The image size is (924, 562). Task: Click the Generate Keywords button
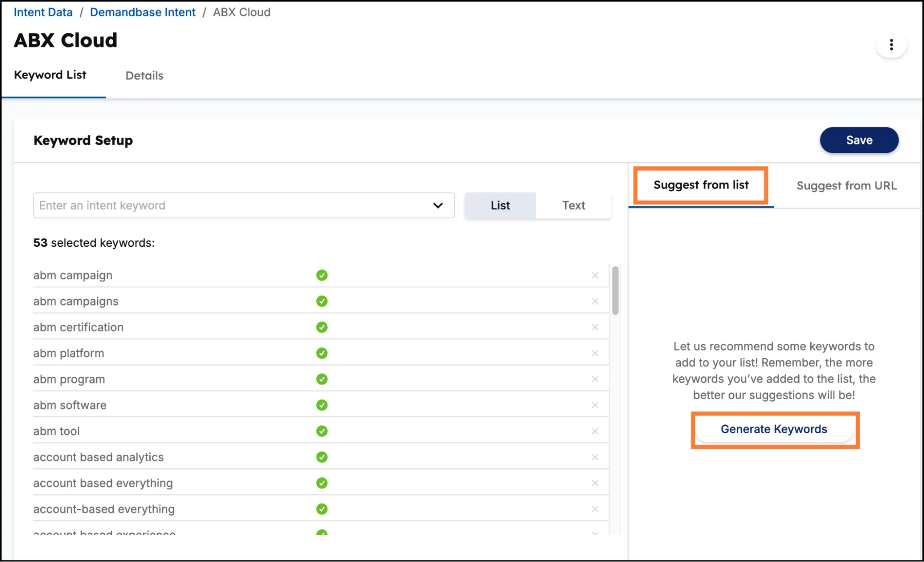coord(774,429)
